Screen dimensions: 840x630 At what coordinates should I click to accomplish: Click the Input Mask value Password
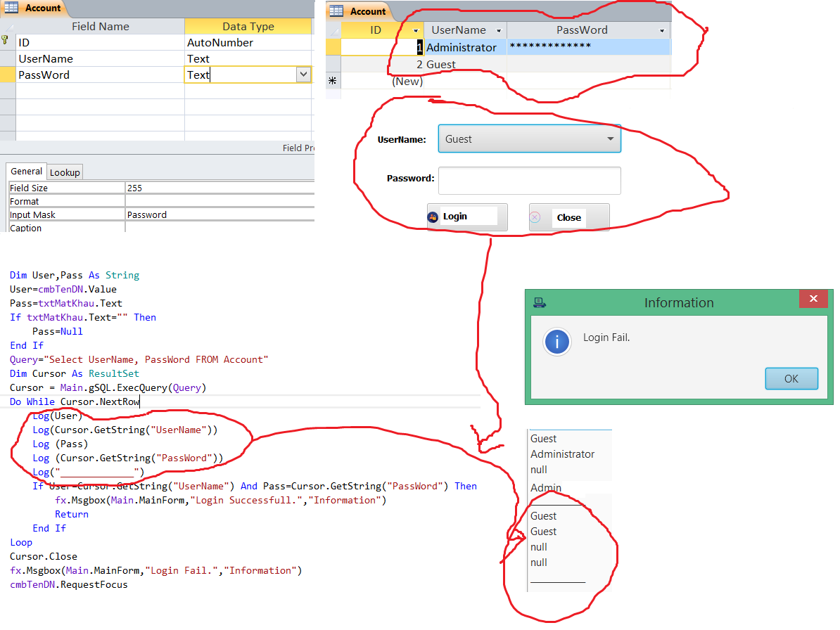(x=219, y=214)
